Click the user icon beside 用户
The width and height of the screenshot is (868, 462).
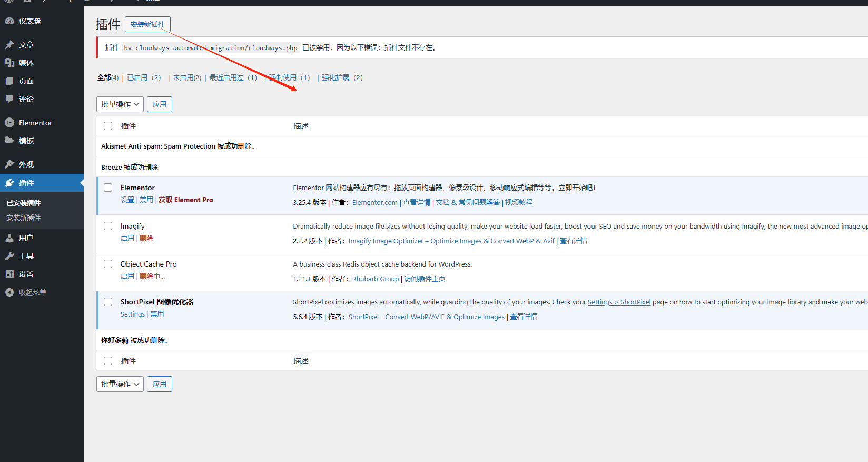click(x=9, y=238)
